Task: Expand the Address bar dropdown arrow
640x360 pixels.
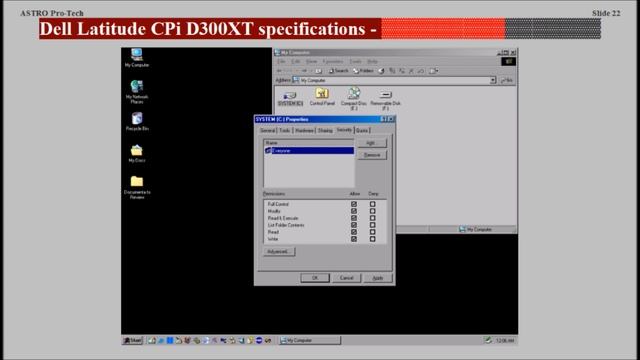Action: 493,80
